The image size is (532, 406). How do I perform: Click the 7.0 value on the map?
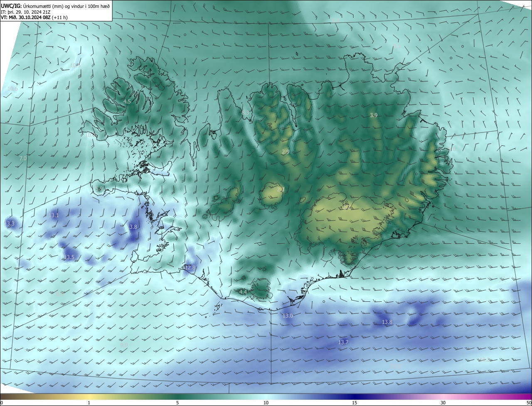(23, 158)
